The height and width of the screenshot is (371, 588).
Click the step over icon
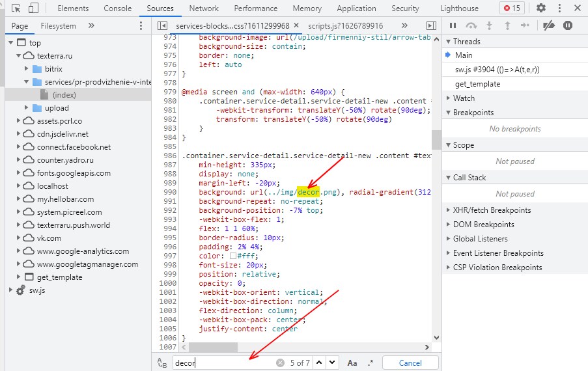[x=471, y=25]
